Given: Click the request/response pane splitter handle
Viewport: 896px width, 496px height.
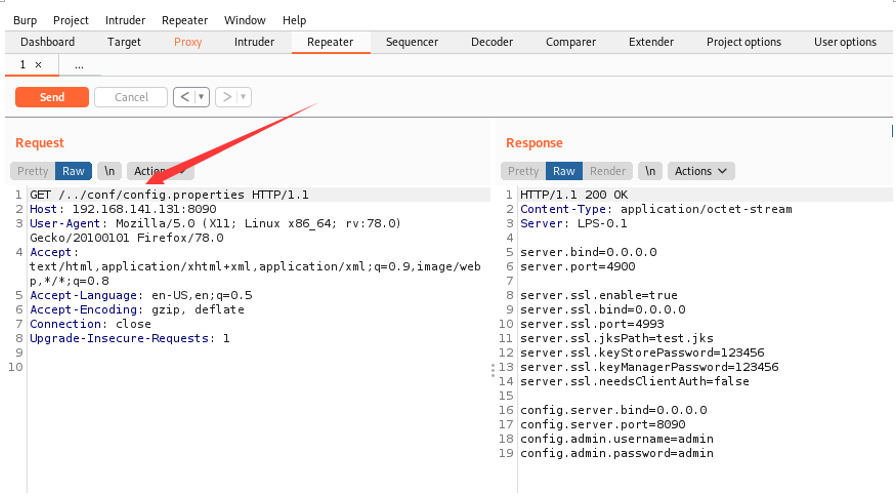Looking at the screenshot, I should (x=493, y=371).
